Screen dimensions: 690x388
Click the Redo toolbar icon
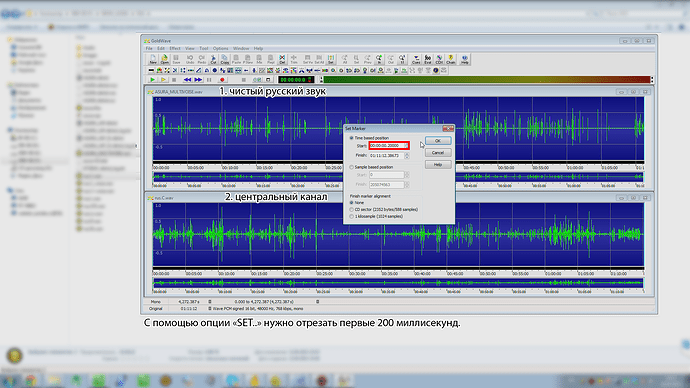click(x=202, y=59)
